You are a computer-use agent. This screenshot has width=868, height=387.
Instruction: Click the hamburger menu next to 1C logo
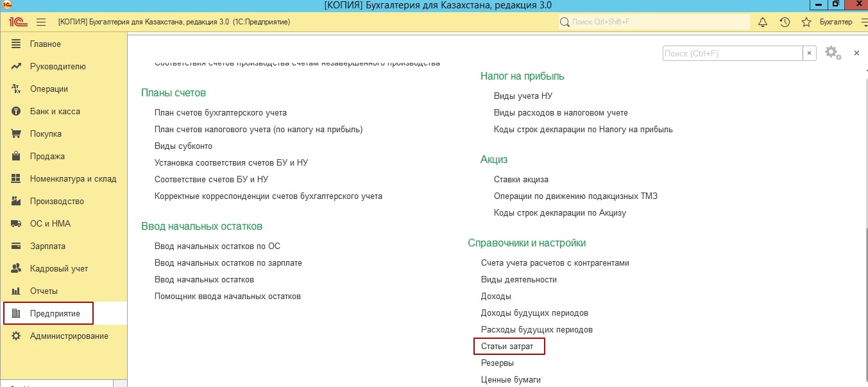tap(41, 22)
